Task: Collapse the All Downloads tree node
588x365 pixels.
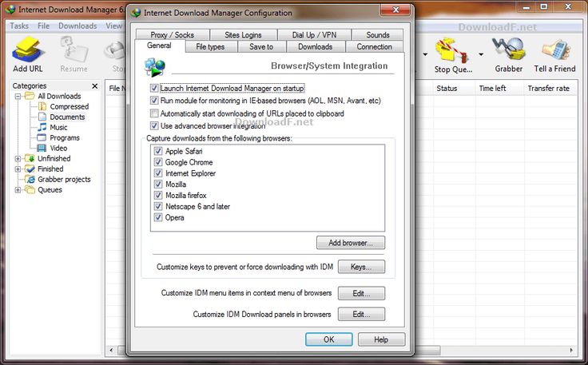Action: click(18, 97)
